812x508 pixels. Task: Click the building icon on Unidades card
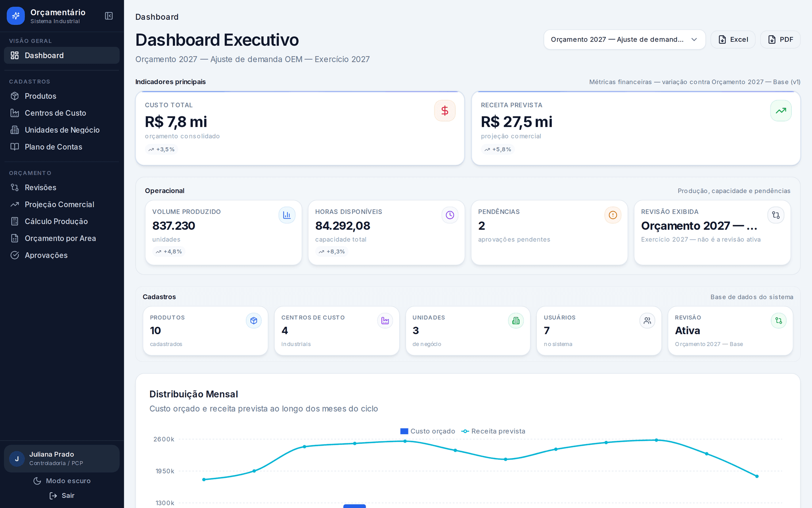tap(516, 321)
